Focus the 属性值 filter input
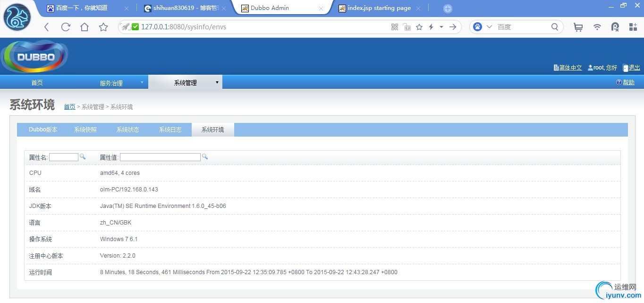This screenshot has width=644, height=303. pyautogui.click(x=160, y=157)
